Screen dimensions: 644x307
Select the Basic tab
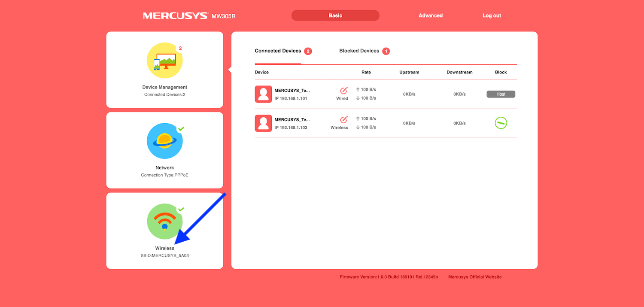click(x=335, y=15)
